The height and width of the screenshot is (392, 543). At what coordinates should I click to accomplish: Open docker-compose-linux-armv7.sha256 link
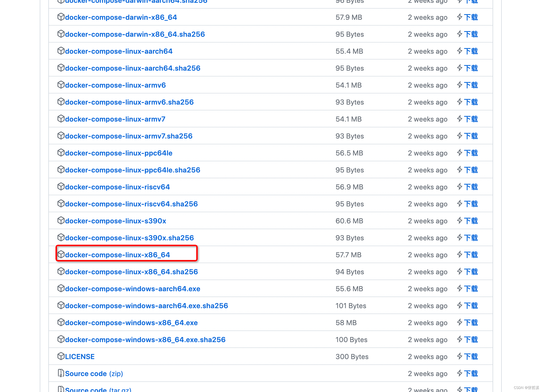[129, 136]
